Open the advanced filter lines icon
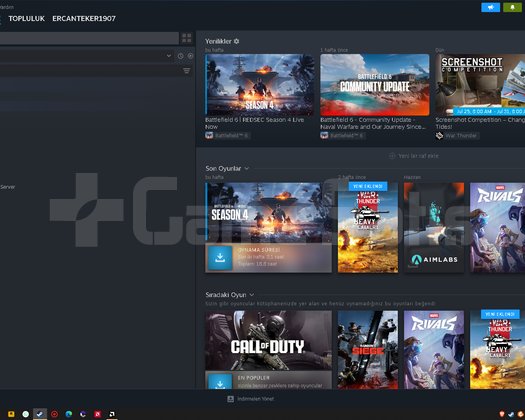 pos(186,70)
